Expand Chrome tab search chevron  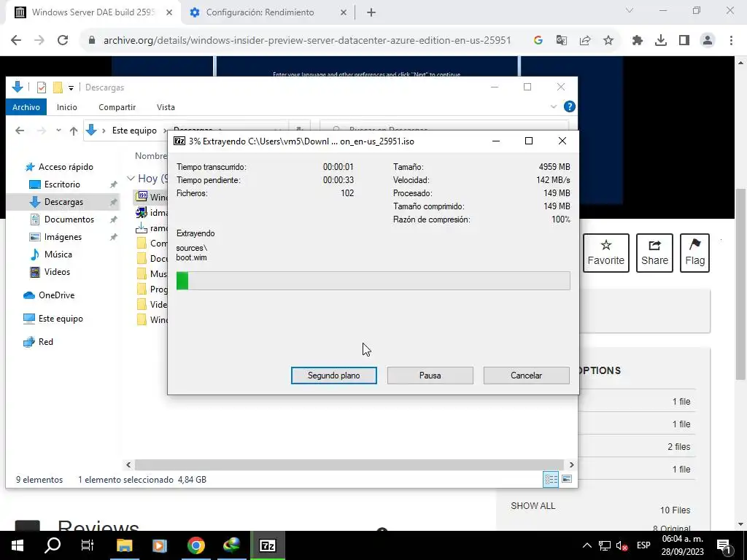pyautogui.click(x=630, y=10)
